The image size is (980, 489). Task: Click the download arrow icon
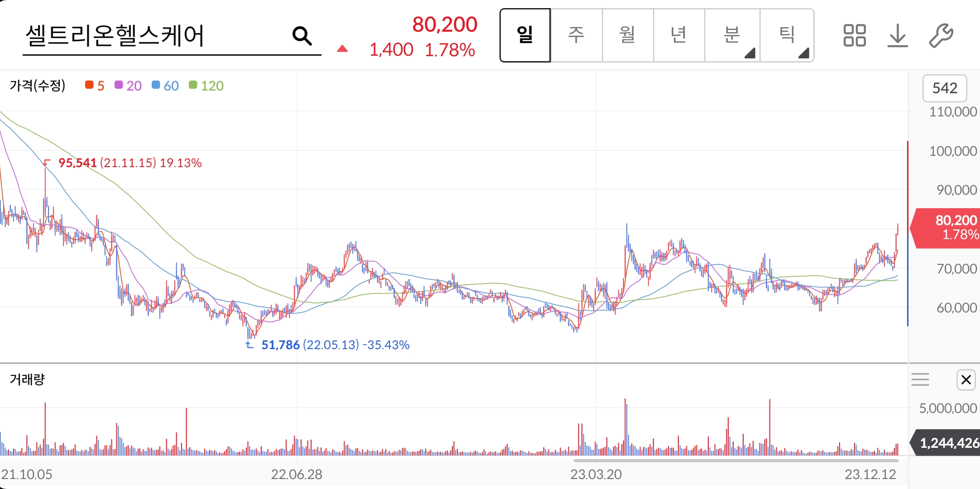point(897,35)
